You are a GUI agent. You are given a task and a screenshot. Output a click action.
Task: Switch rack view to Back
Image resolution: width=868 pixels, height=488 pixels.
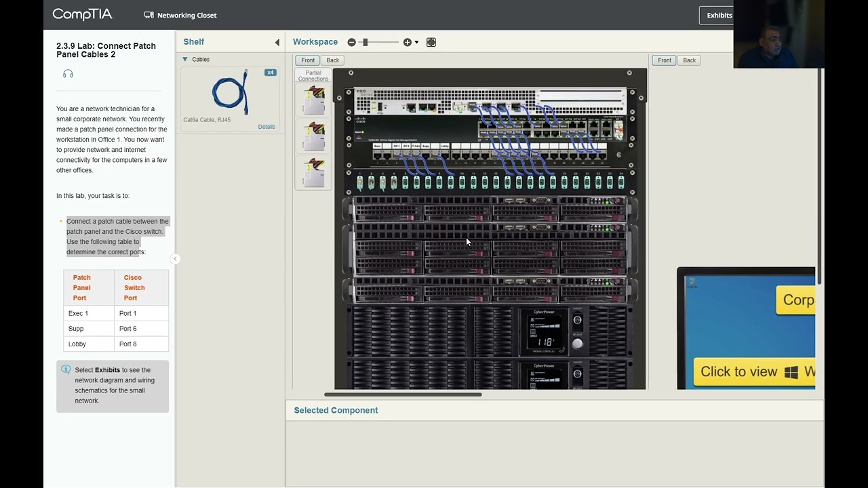(x=332, y=60)
